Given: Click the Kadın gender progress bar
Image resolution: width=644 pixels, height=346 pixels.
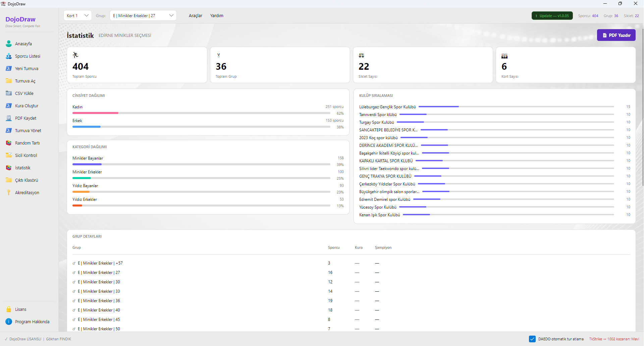Looking at the screenshot, I should [x=201, y=113].
